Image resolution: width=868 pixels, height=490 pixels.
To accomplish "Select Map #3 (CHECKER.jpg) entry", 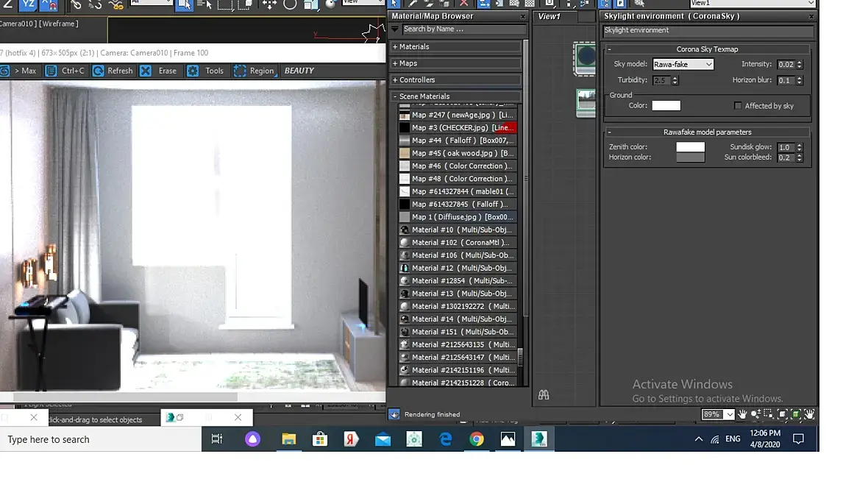I will click(458, 128).
